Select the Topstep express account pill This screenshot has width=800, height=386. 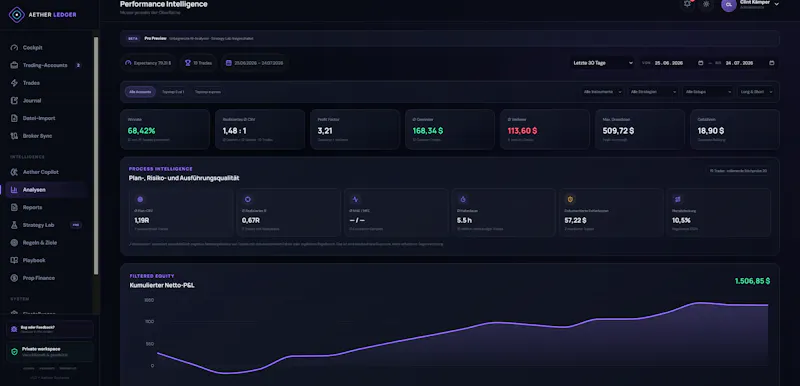click(x=208, y=92)
